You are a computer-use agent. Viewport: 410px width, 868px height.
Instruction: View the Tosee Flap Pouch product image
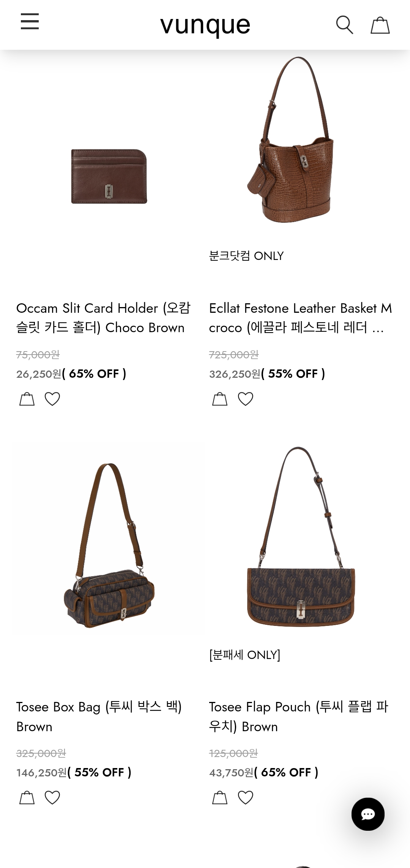tap(301, 537)
